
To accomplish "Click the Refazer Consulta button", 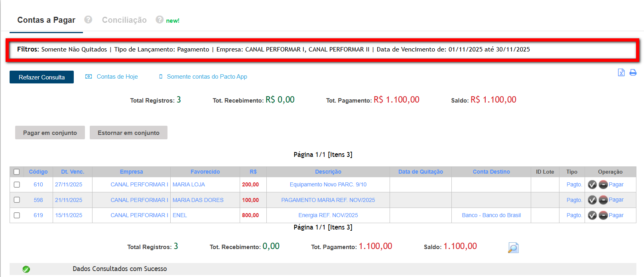I will tap(41, 77).
